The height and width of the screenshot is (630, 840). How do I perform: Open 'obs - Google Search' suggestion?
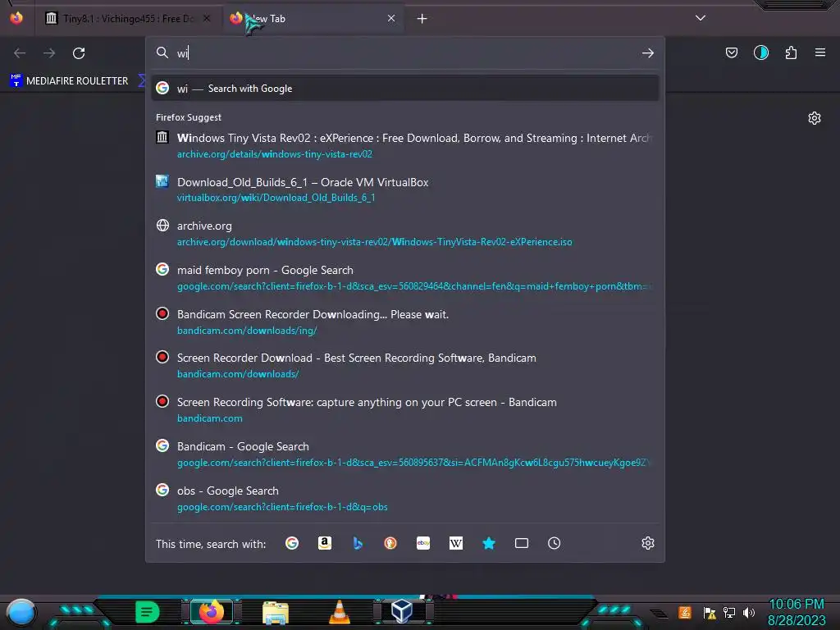click(x=405, y=498)
